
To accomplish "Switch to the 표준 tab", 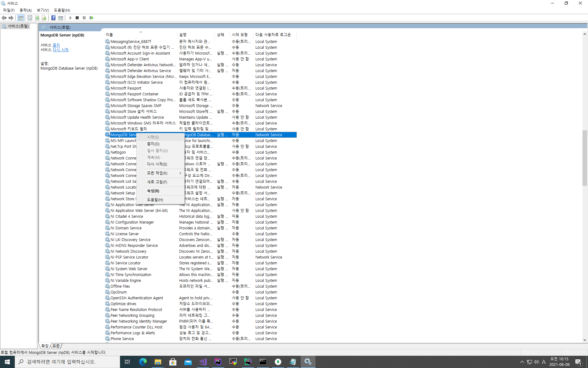I will 56,346.
